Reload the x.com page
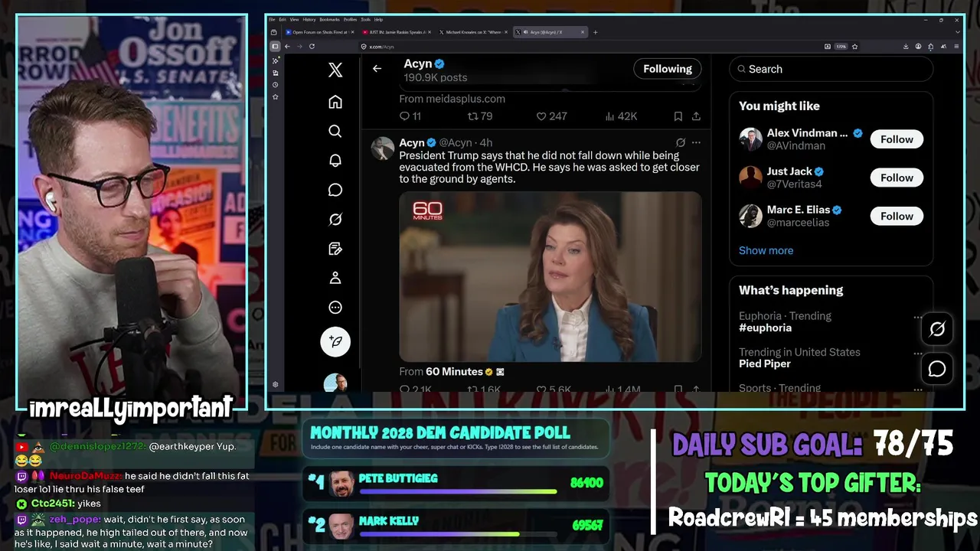Screen dimensions: 980x551 [312, 47]
